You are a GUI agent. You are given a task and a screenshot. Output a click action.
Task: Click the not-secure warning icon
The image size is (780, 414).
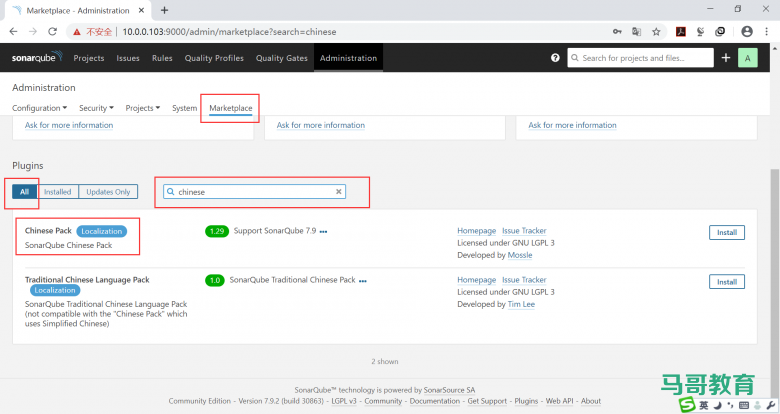coord(77,32)
